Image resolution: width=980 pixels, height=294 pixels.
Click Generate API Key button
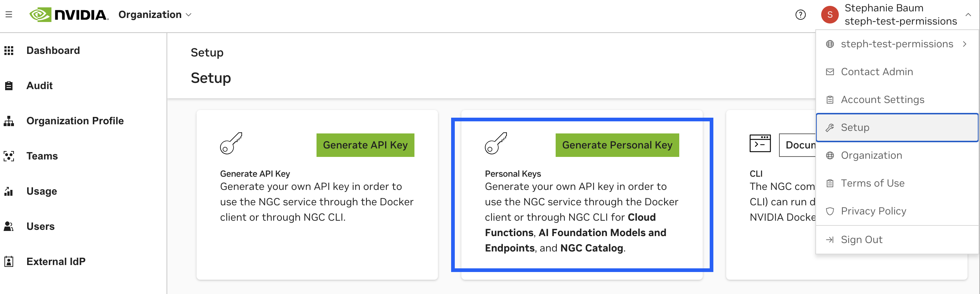(x=365, y=145)
